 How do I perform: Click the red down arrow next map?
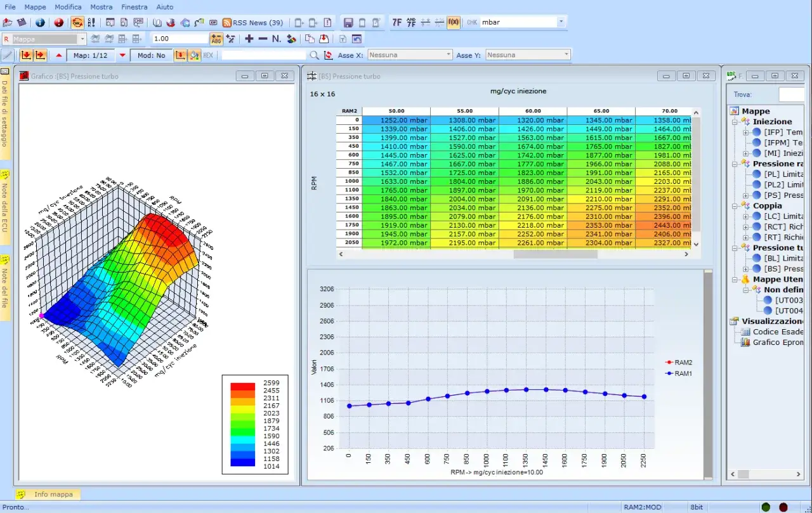(122, 55)
